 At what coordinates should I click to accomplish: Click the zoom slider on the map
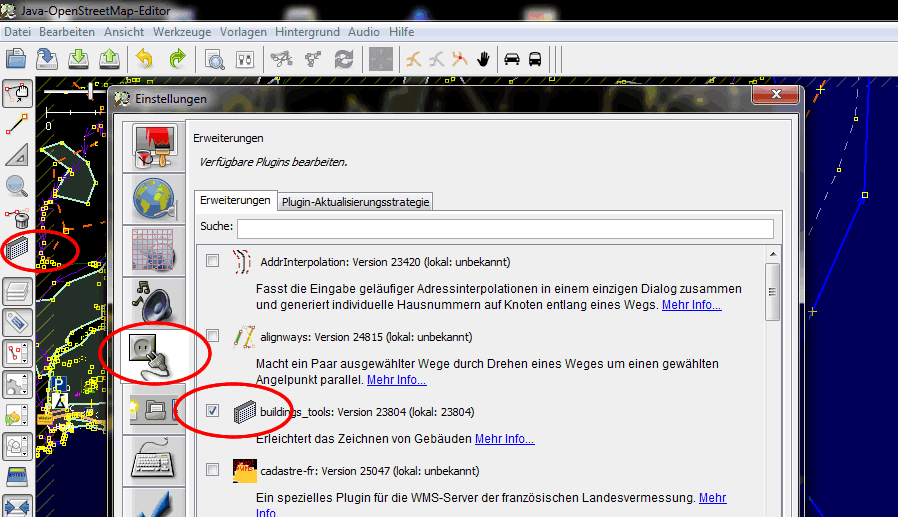tap(91, 91)
